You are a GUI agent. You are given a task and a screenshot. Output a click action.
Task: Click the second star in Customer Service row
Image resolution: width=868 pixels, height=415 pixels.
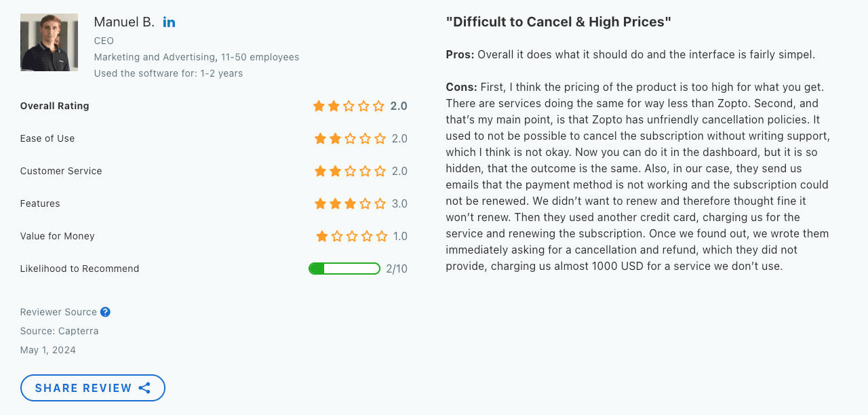click(x=333, y=171)
